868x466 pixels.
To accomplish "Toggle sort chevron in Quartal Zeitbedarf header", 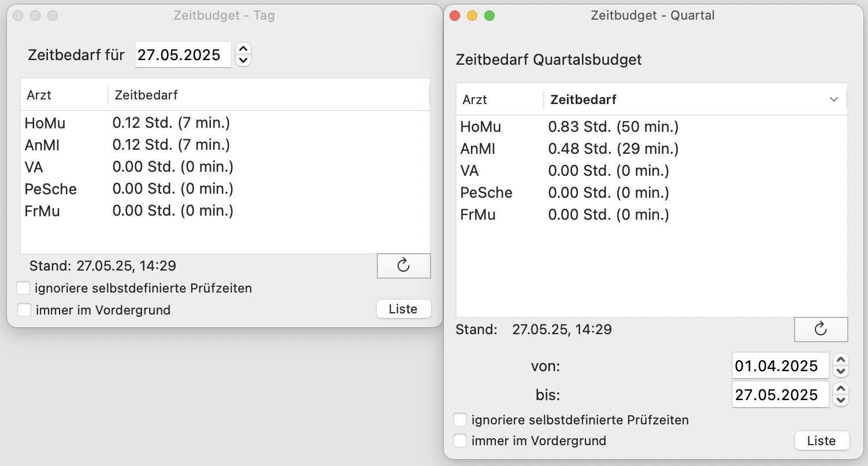I will 834,99.
